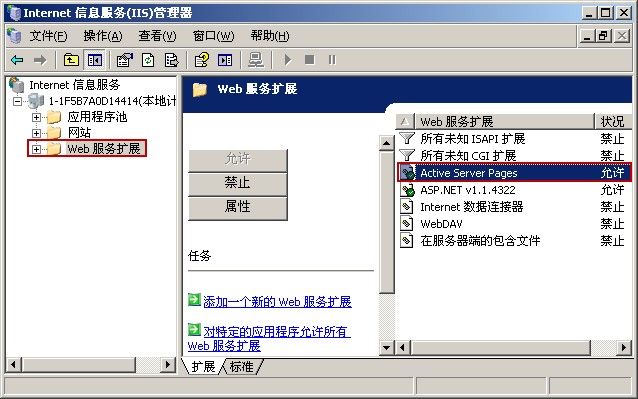Click the Internet 数据连接器 row icon

[406, 207]
